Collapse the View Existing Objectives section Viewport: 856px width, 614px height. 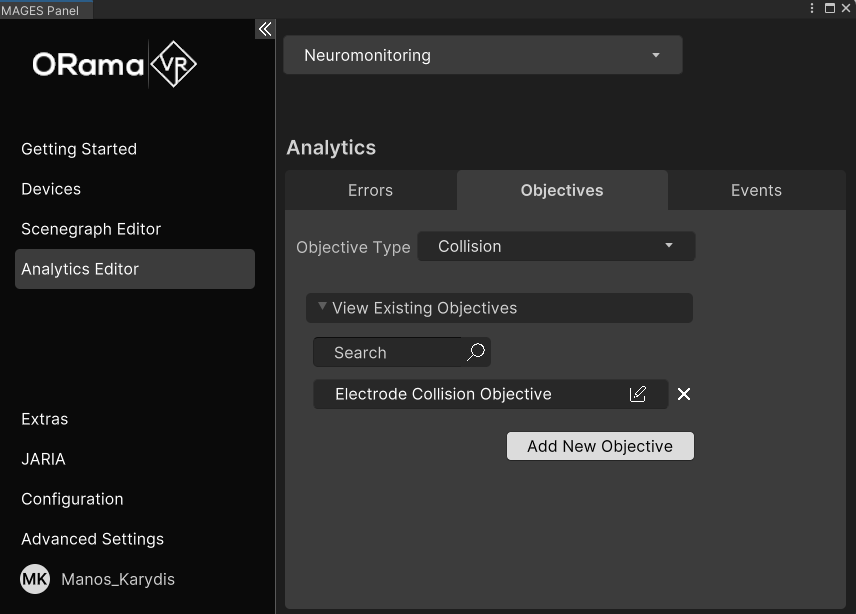point(322,307)
